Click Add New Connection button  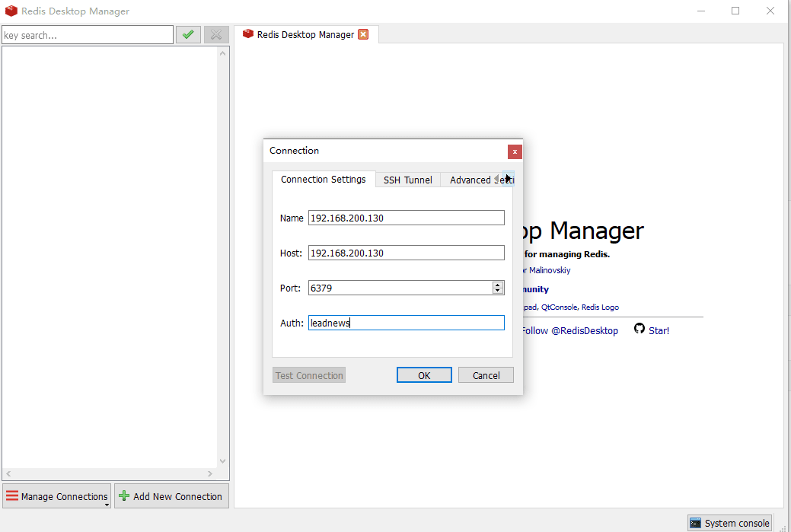[x=171, y=496]
